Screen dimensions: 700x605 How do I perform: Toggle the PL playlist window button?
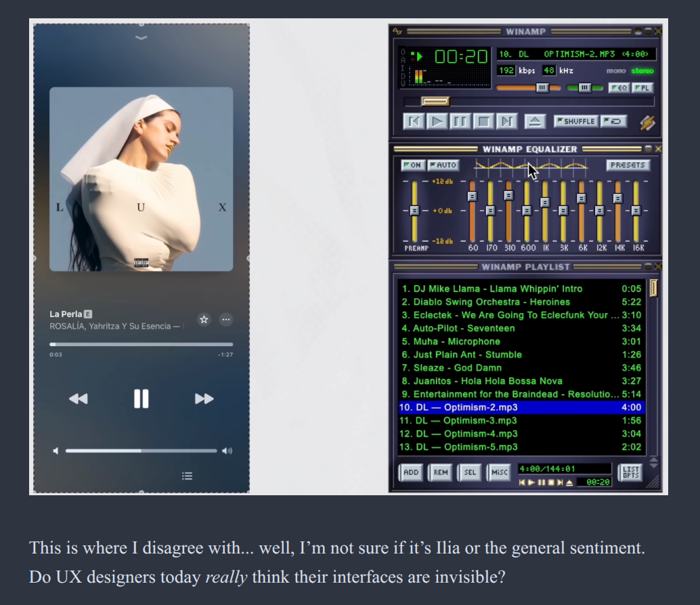point(642,88)
